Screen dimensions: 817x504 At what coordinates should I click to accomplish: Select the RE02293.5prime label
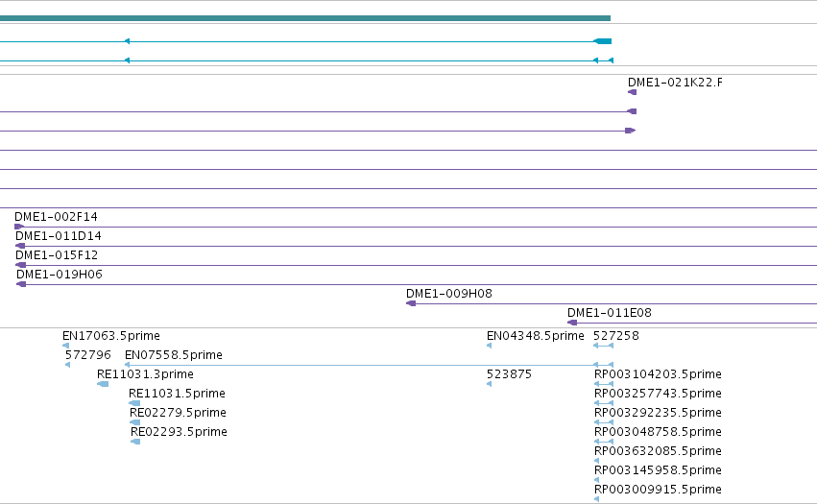point(179,432)
